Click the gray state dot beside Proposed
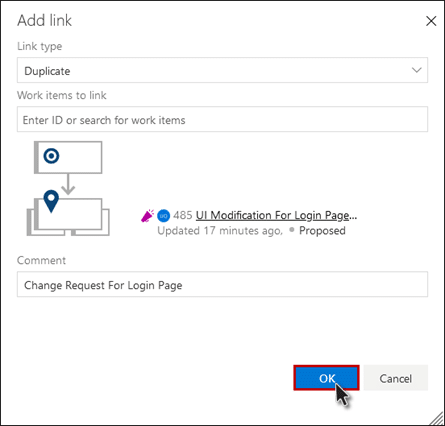This screenshot has width=445, height=426. coord(292,230)
